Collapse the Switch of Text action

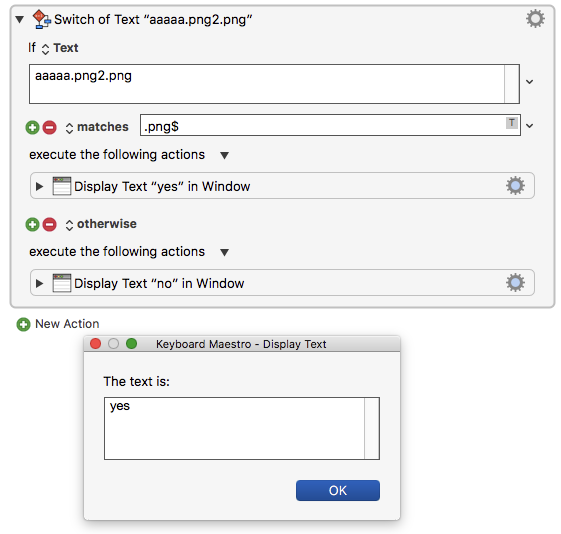(20, 19)
